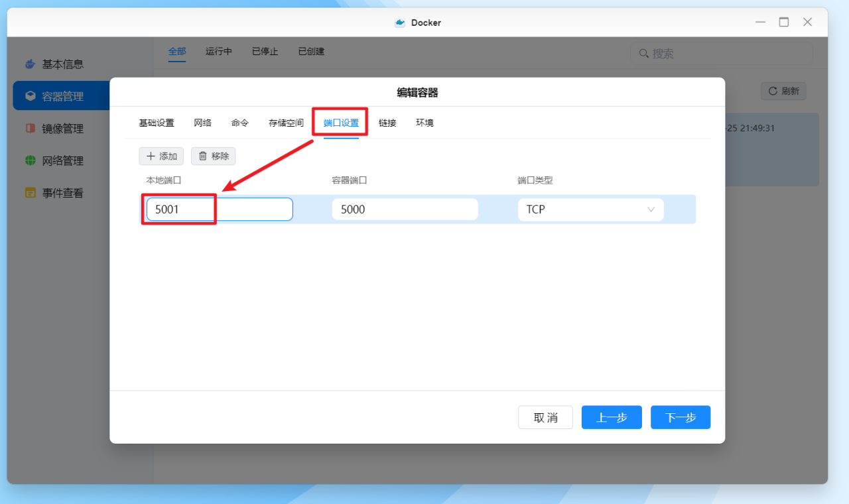Open 镜像管理 from the sidebar
The height and width of the screenshot is (504, 849).
(64, 128)
